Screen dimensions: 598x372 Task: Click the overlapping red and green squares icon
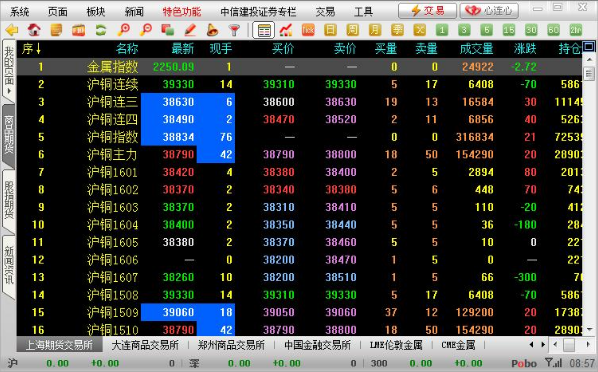pyautogui.click(x=168, y=30)
